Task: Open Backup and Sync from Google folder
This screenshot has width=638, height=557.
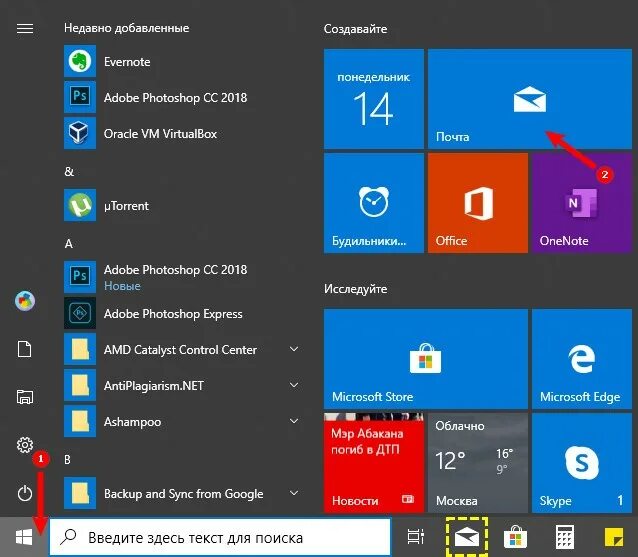Action: coord(183,494)
